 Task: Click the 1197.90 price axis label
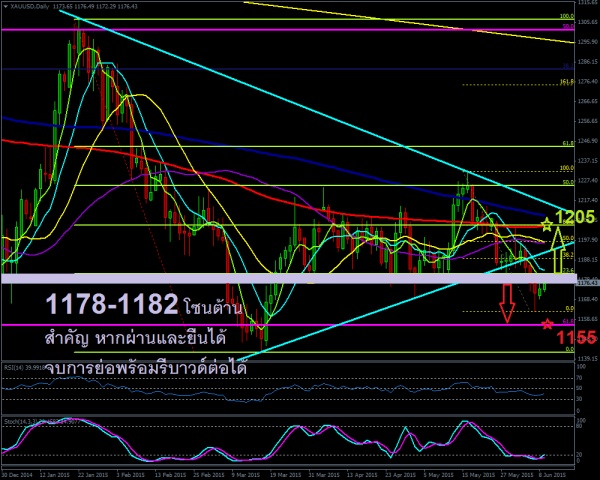[x=588, y=240]
